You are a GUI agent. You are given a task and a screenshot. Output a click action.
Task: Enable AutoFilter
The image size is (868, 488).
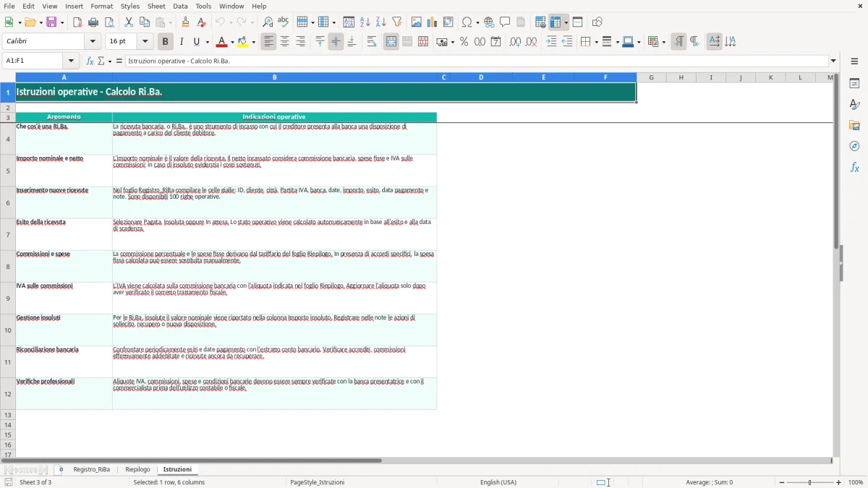397,22
